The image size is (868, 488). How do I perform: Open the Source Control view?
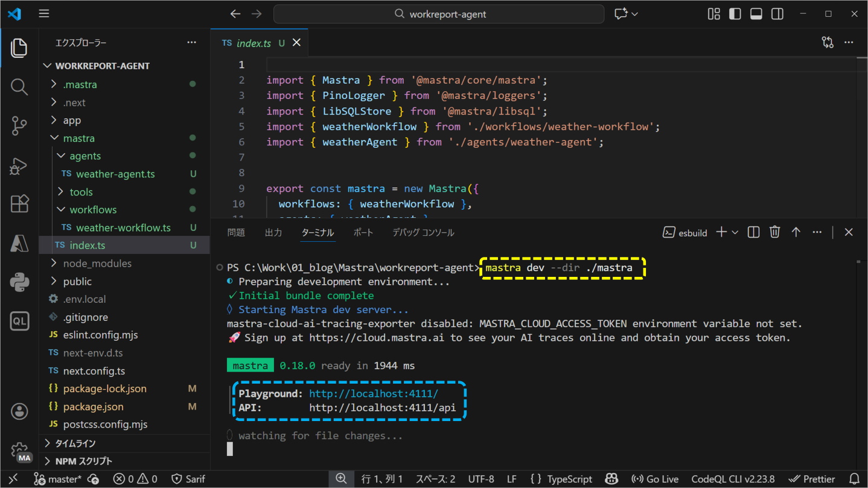19,126
